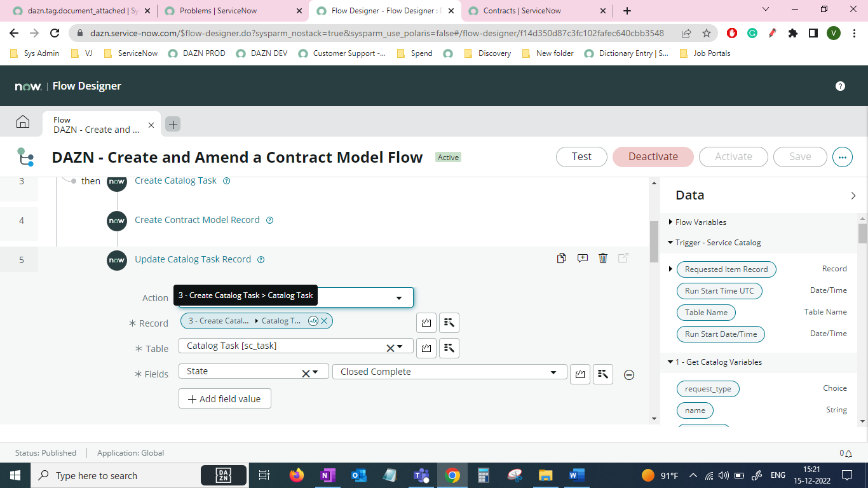The image size is (868, 488).
Task: Remove the Catalog Task data pill
Action: pyautogui.click(x=324, y=321)
